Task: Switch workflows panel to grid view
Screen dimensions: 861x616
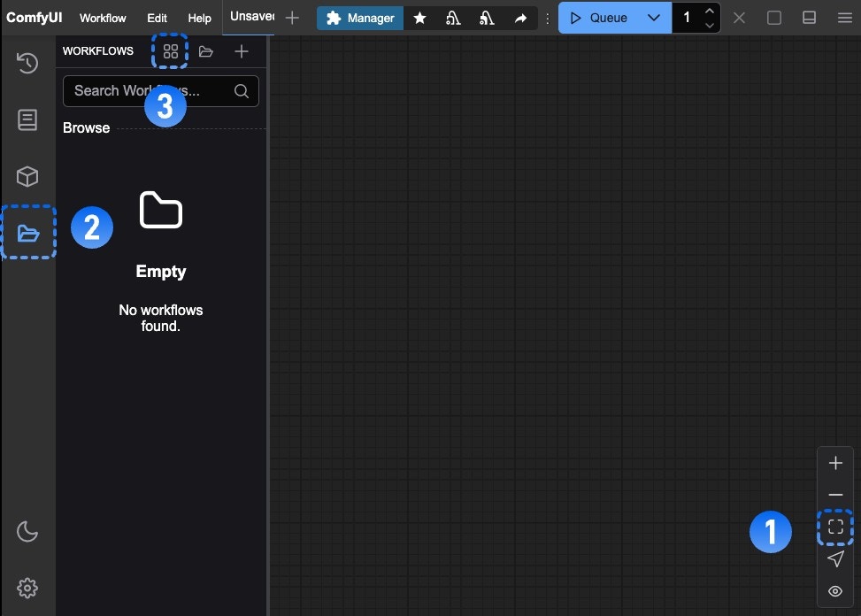Action: click(170, 50)
